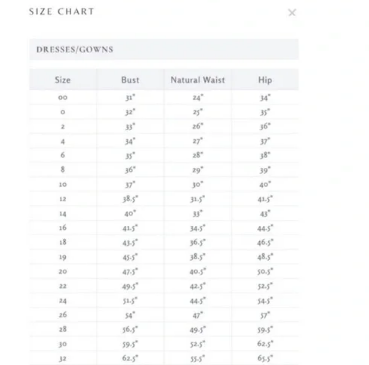Click the size 16 row label

(x=63, y=228)
